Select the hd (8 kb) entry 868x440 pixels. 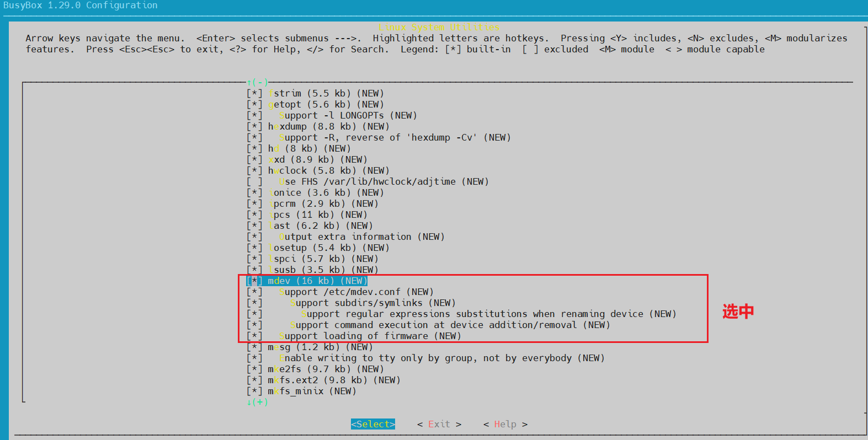(x=310, y=148)
